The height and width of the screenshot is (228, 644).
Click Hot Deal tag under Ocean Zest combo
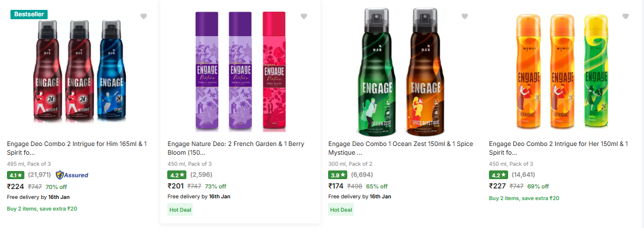tap(341, 209)
